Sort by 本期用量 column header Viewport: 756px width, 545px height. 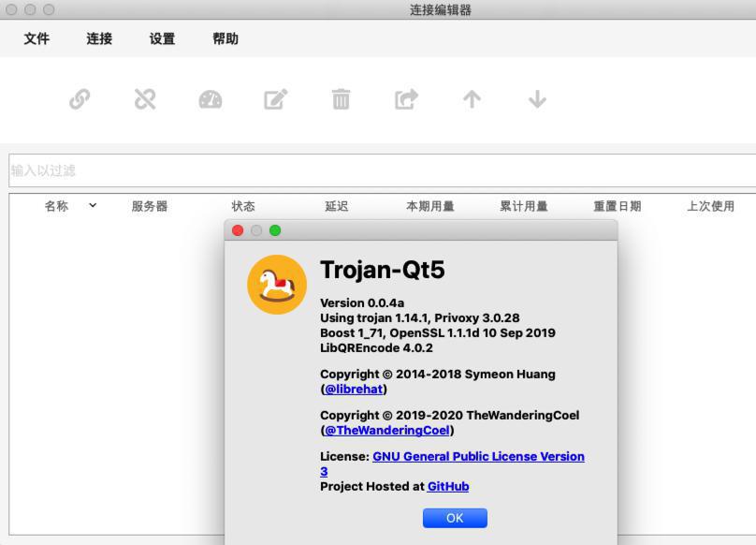pyautogui.click(x=430, y=206)
